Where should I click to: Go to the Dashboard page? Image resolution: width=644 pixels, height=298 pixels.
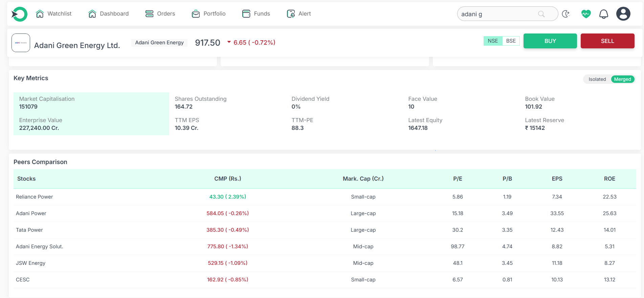click(108, 14)
